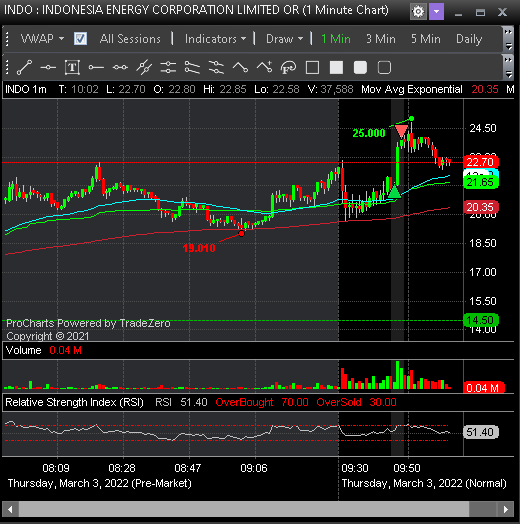Image resolution: width=520 pixels, height=524 pixels.
Task: Switch to the 1 Min timeframe
Action: [336, 39]
